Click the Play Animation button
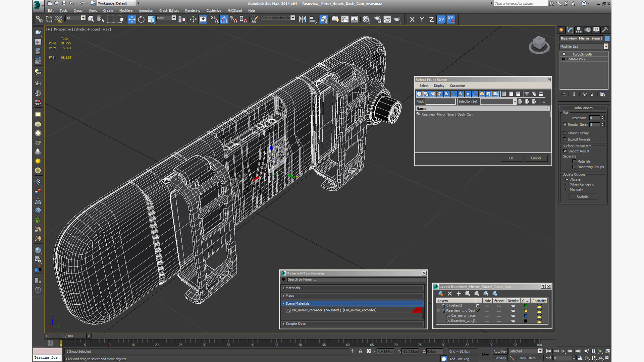The height and width of the screenshot is (362, 644). pyautogui.click(x=563, y=351)
